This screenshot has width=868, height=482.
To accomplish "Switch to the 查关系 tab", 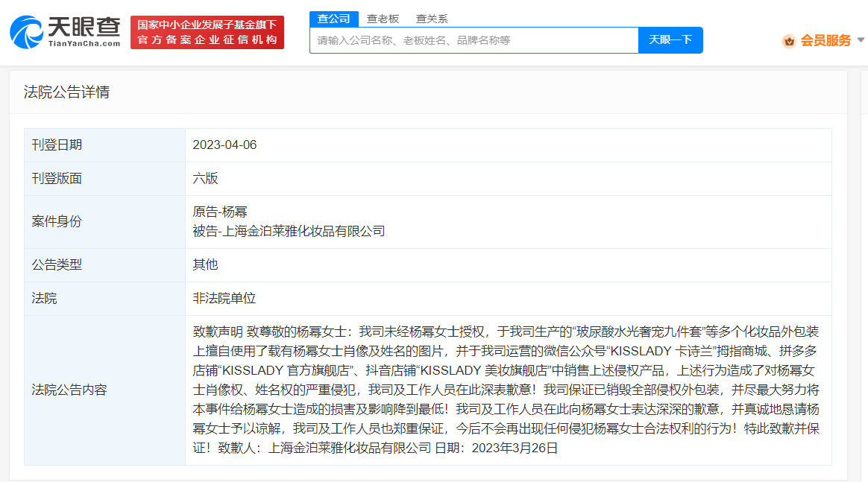I will click(432, 19).
